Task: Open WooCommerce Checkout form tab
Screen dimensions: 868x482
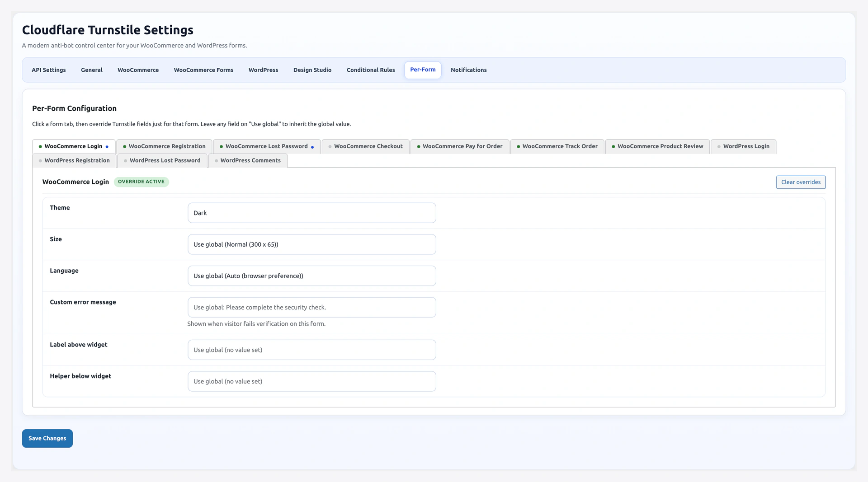Action: 366,146
